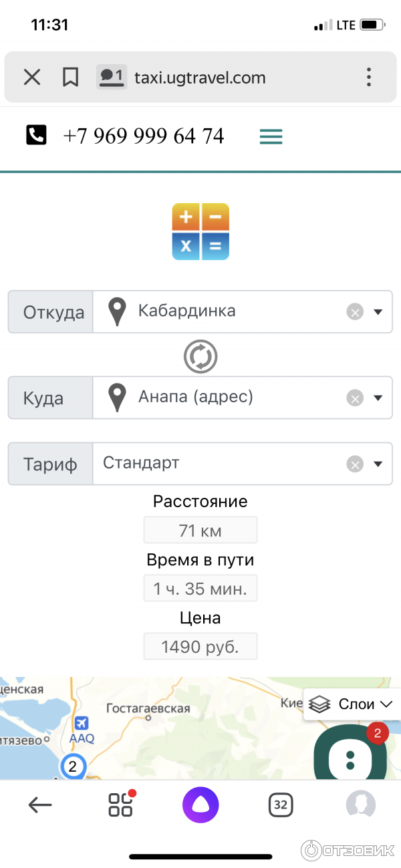Open the tabs counter showing 32
The width and height of the screenshot is (401, 868).
point(280,805)
